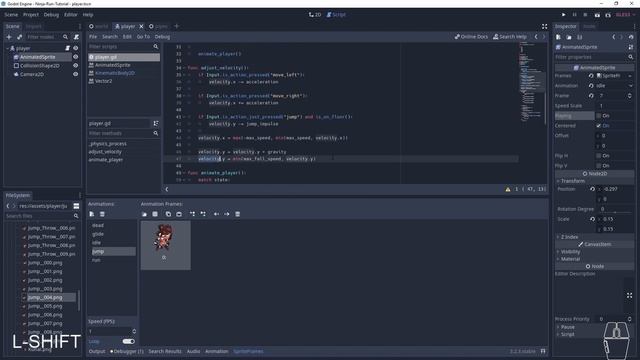Open the Debugger bottom panel tab

(127, 351)
